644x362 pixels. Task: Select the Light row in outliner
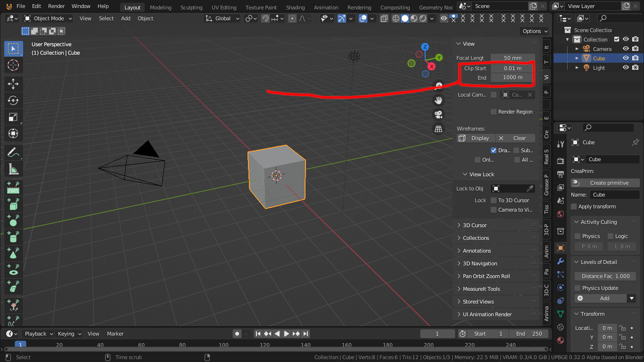point(599,68)
